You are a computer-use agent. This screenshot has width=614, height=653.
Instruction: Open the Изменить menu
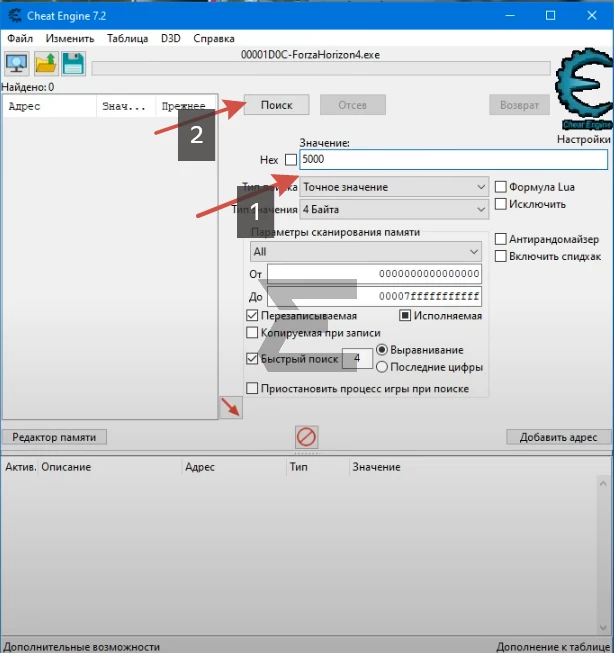coord(70,38)
